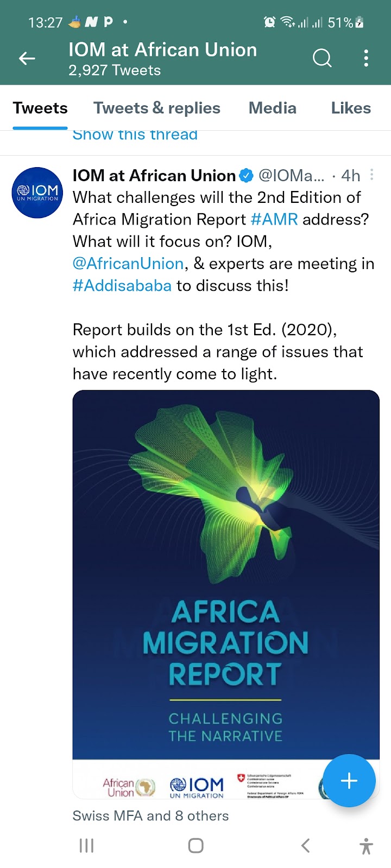Viewport: 391px width, 868px height.
Task: Open the three-dot overflow menu in header
Action: [367, 58]
